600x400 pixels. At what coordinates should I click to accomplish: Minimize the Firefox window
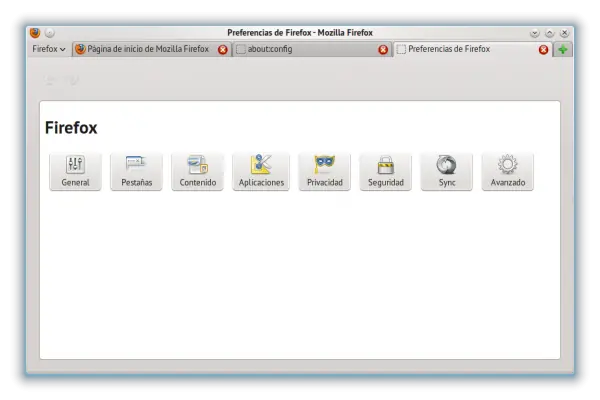[x=534, y=33]
